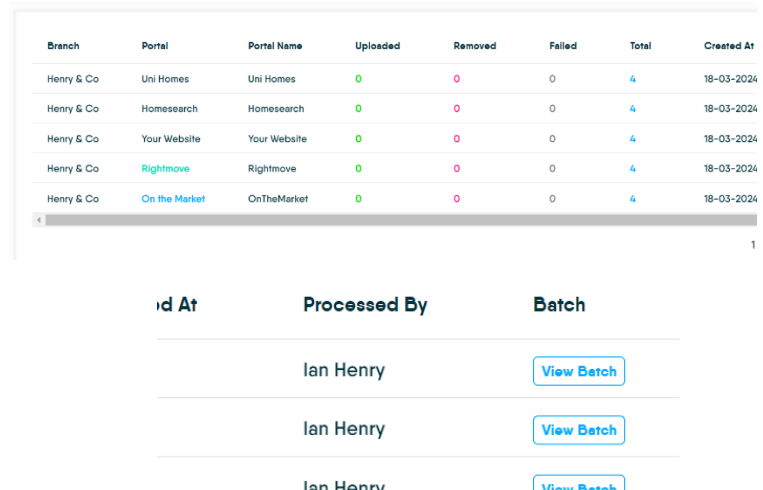This screenshot has height=490, width=763.
Task: Click the Total value for Your Website row
Action: pos(633,139)
